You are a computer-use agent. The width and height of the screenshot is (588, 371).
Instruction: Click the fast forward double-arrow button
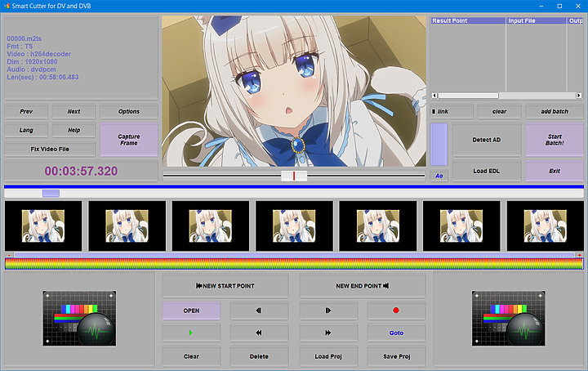(328, 333)
